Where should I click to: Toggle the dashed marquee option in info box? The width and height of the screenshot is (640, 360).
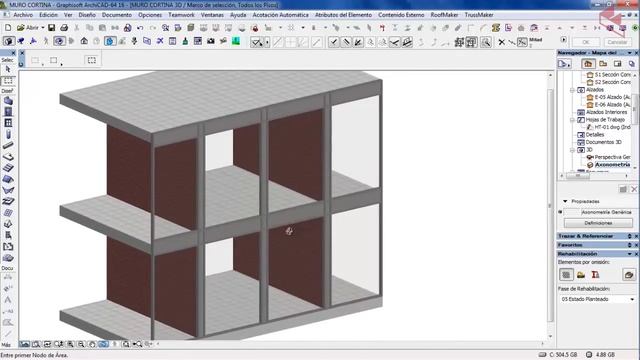point(92,60)
